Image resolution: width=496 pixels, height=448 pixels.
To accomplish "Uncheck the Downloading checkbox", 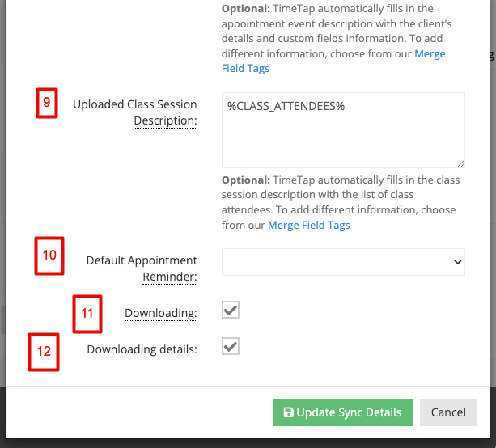I will (231, 310).
